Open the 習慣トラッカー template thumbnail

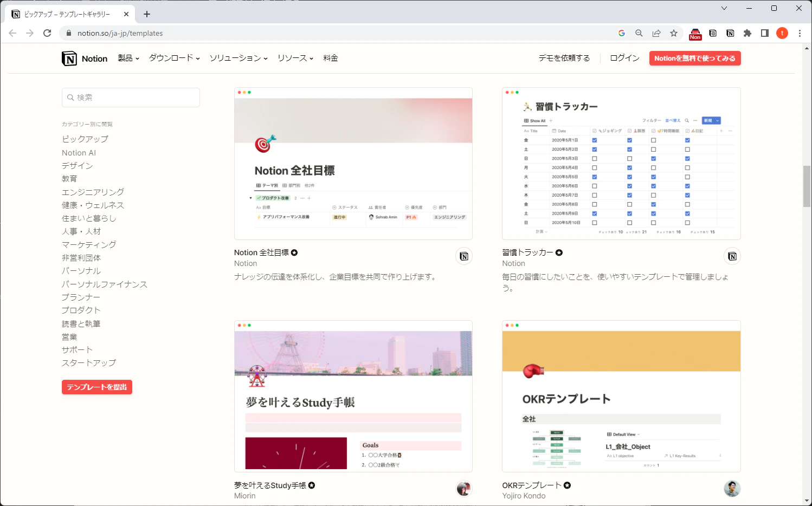[621, 164]
